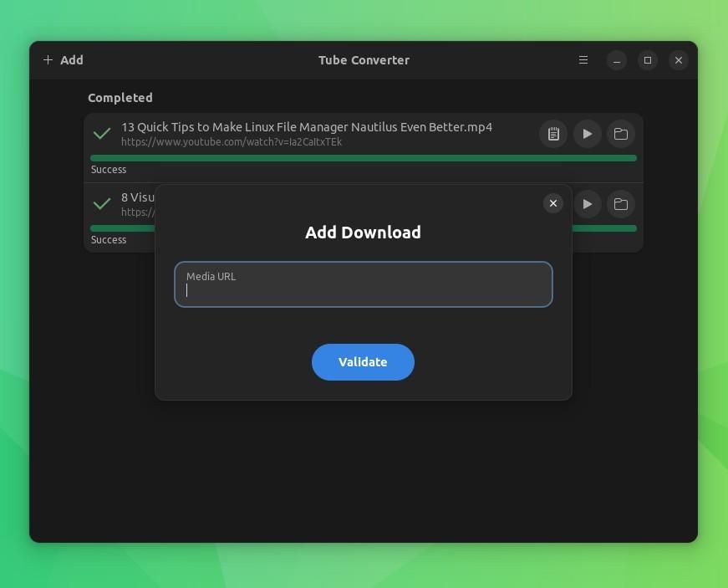
Task: Click the Nautilus video title text
Action: pos(306,126)
